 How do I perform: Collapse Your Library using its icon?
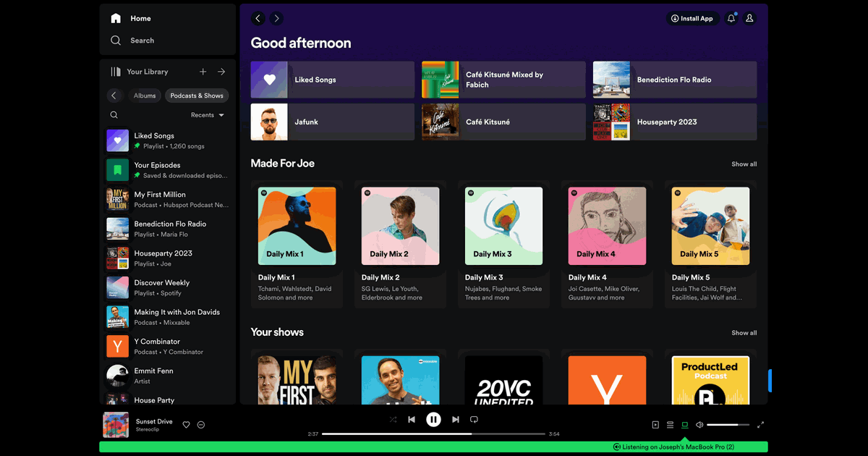click(116, 72)
